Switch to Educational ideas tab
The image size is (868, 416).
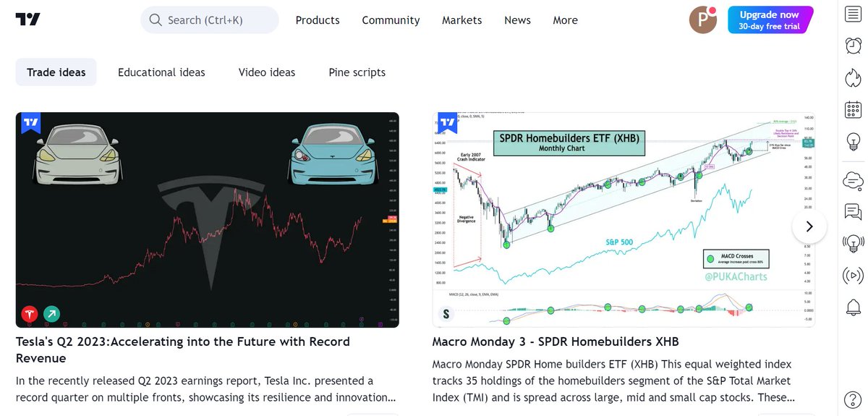161,72
